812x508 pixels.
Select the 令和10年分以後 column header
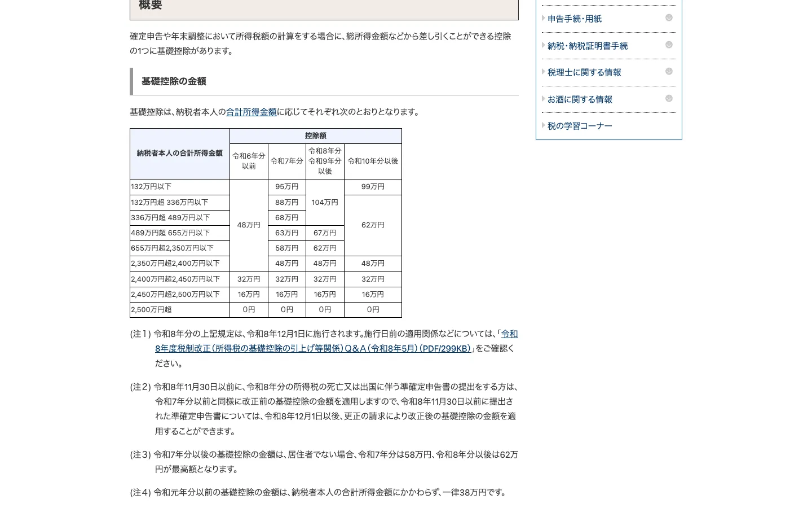point(373,161)
